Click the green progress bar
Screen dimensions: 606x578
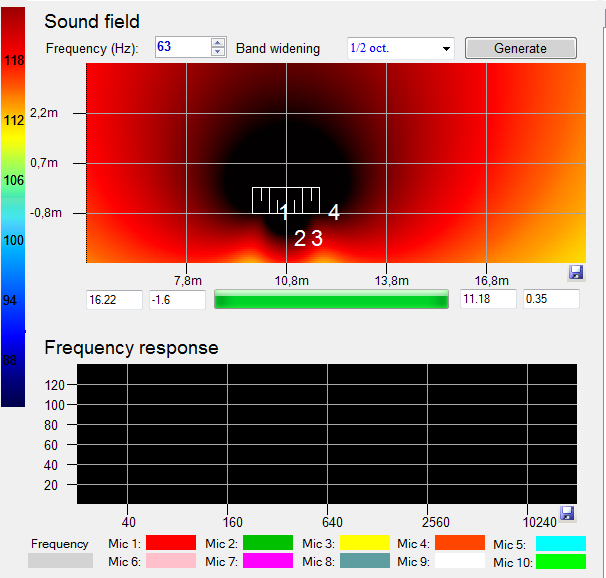tap(331, 299)
